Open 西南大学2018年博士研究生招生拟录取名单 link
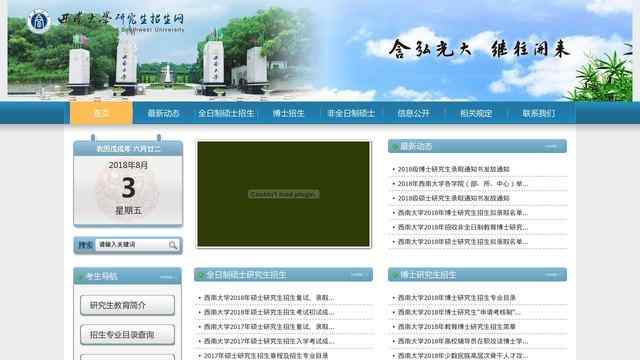Viewport: 640px width, 360px height. pyautogui.click(x=463, y=213)
